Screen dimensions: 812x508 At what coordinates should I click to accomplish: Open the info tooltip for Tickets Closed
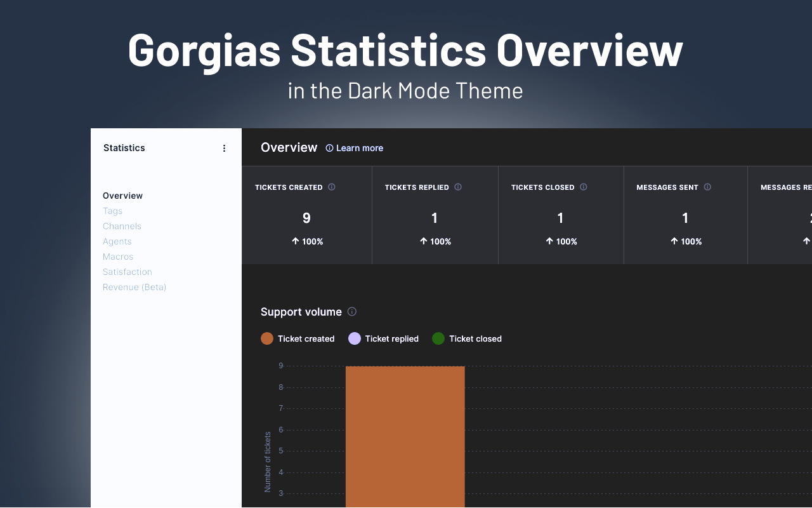[582, 187]
